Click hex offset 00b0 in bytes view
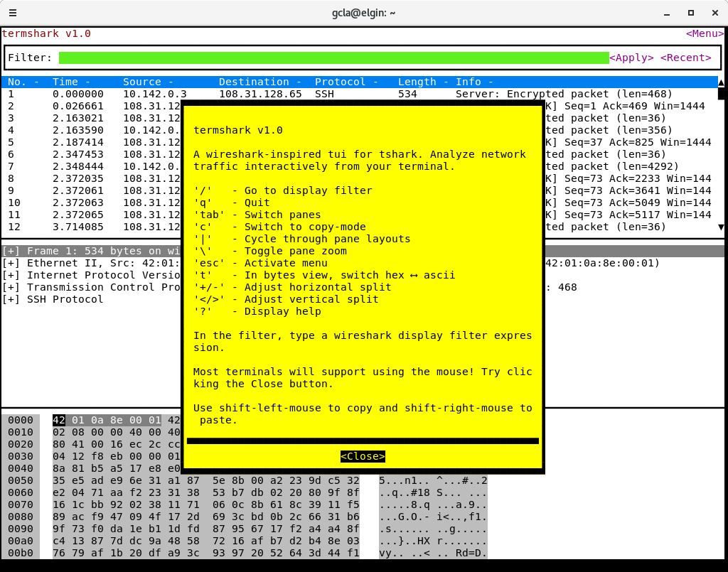Viewport: 728px width, 572px height. point(21,553)
